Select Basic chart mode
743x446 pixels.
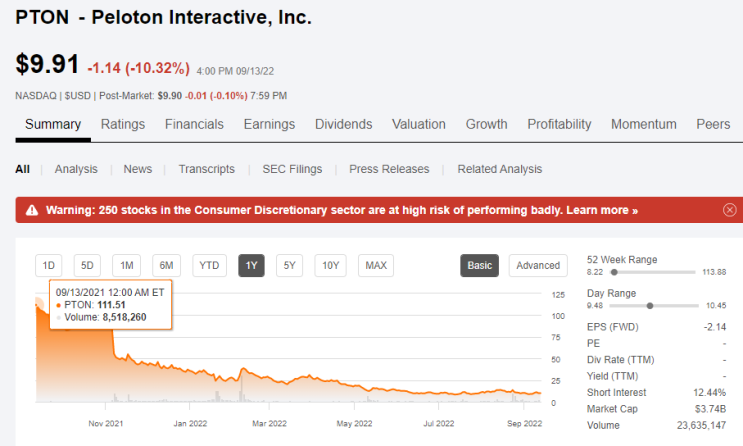[480, 265]
